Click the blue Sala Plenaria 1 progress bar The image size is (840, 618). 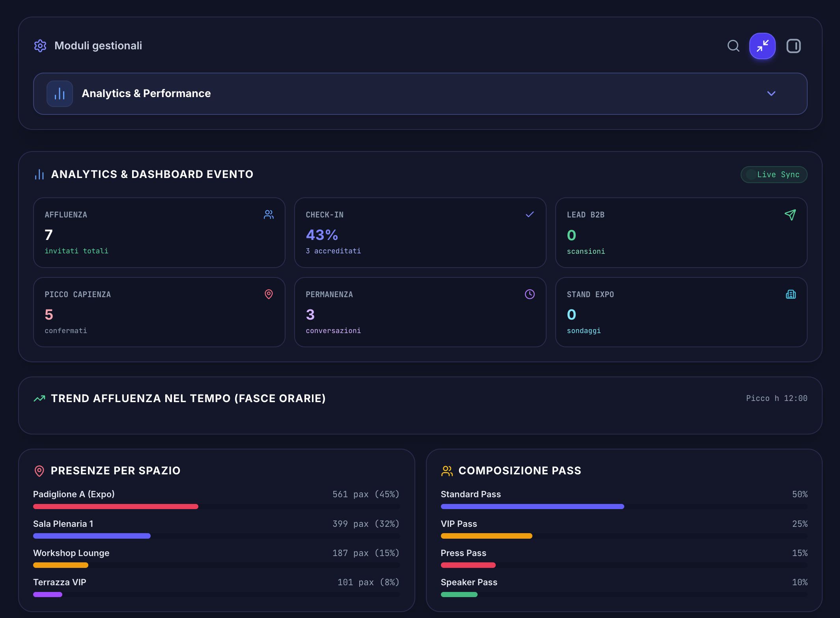[x=92, y=536]
